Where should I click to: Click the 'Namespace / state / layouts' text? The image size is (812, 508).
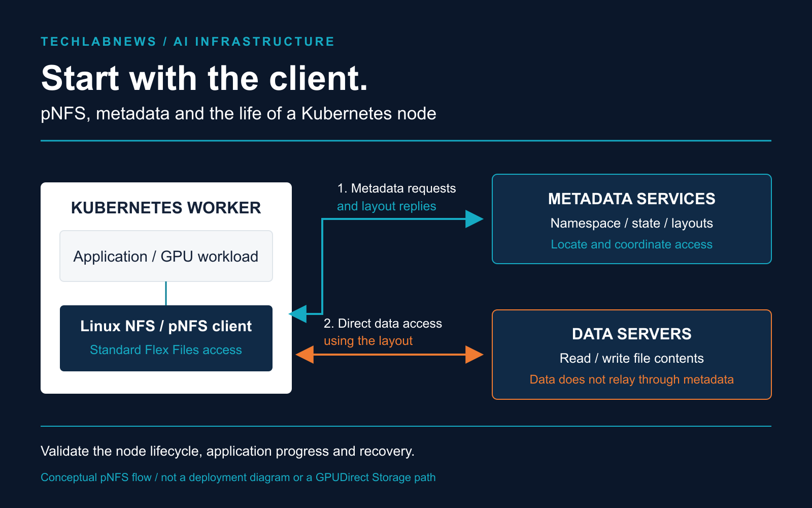[632, 223]
